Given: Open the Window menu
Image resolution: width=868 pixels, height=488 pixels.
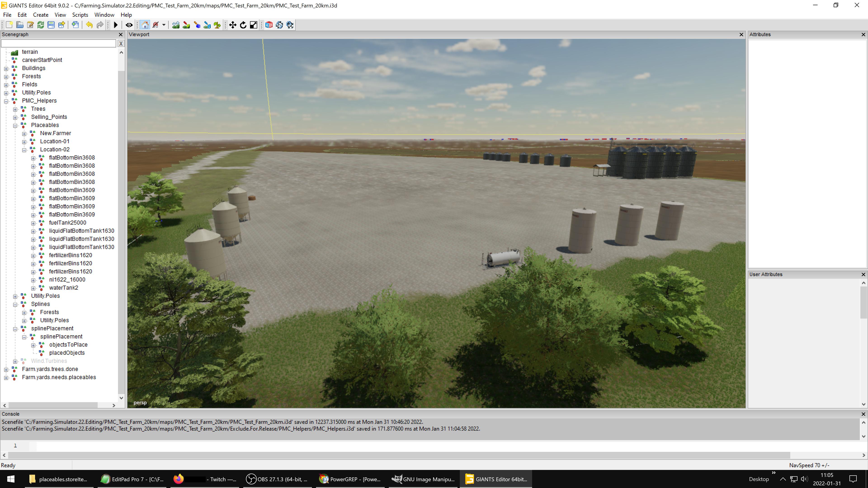Looking at the screenshot, I should [104, 15].
